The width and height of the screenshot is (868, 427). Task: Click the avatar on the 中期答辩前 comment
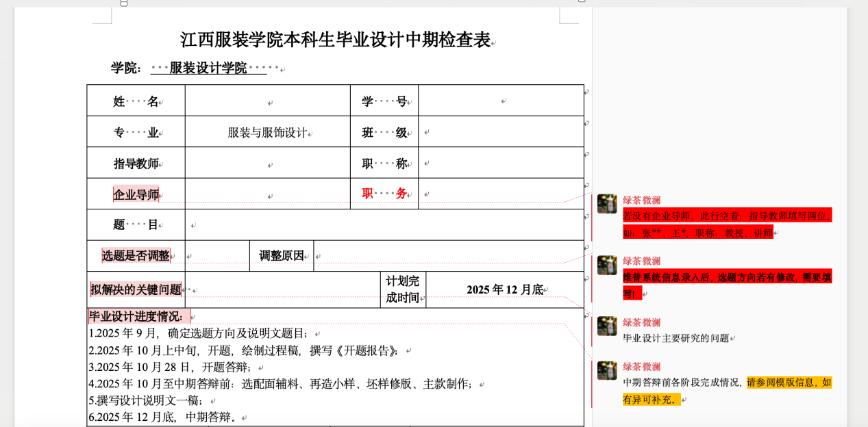(x=606, y=370)
